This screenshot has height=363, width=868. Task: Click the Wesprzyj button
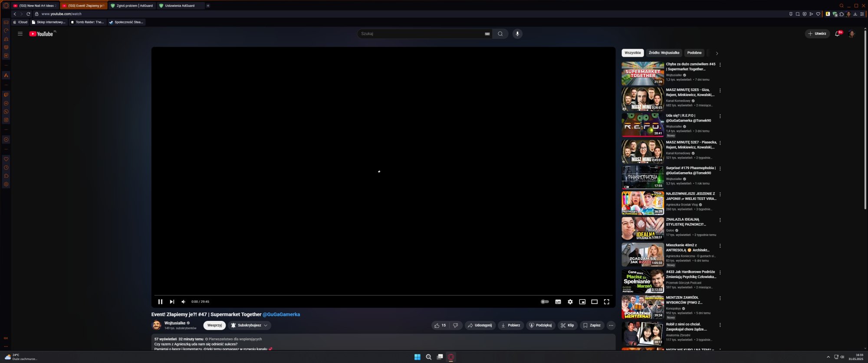(x=214, y=325)
